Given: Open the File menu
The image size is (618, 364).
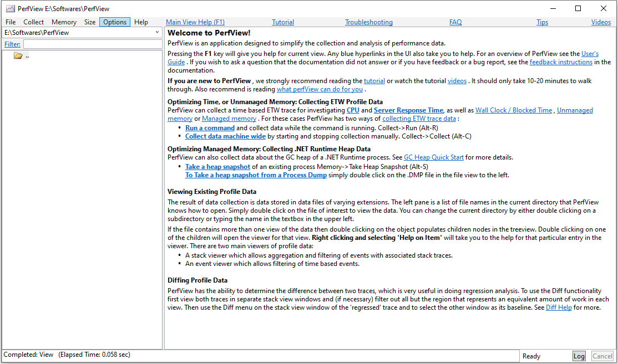Looking at the screenshot, I should point(11,22).
